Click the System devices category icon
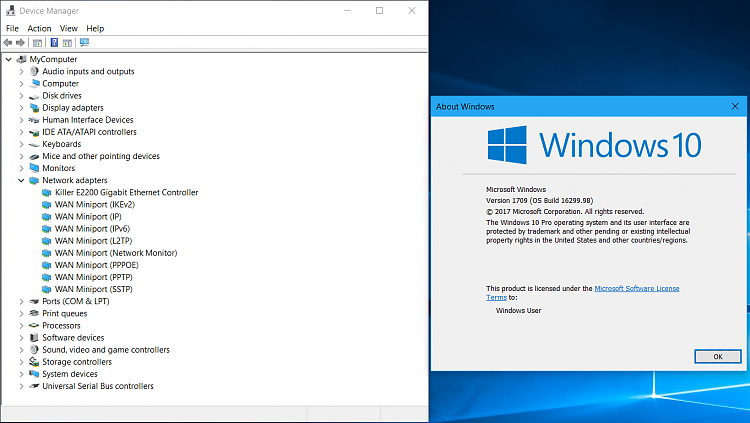This screenshot has width=750, height=423. point(34,374)
